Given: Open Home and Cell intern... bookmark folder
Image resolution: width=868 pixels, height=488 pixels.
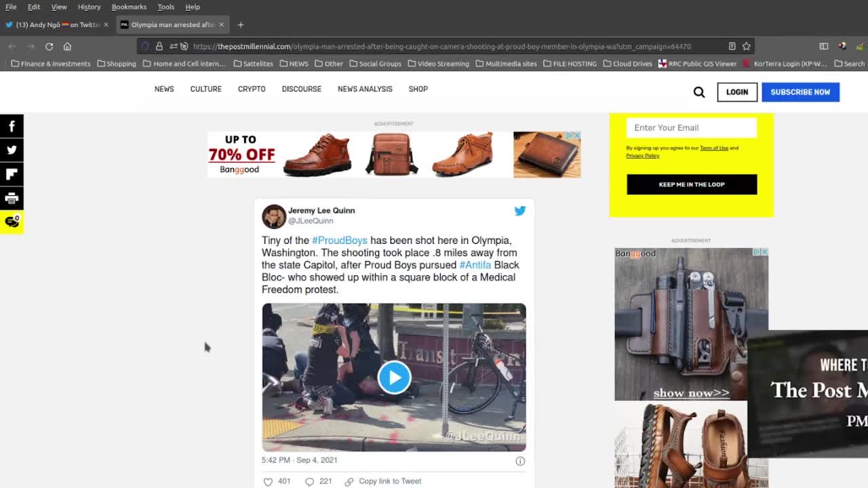Looking at the screenshot, I should [184, 64].
